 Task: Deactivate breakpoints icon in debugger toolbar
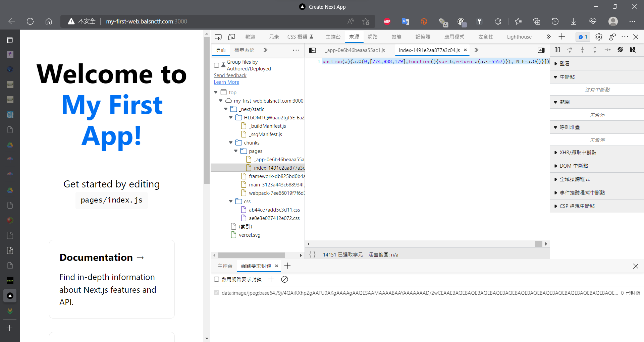pyautogui.click(x=620, y=50)
